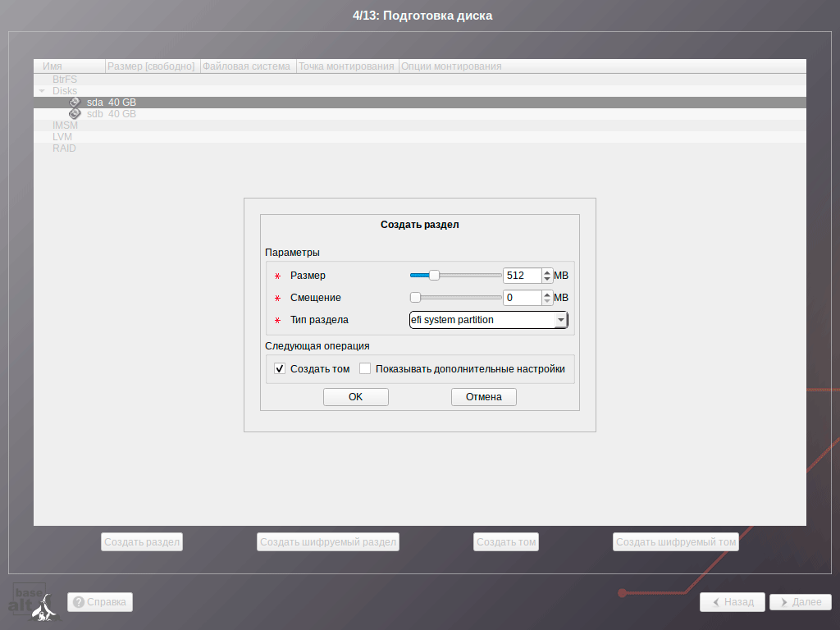Click the 'Отмена' button
Screen dimensions: 840x630
tap(484, 397)
